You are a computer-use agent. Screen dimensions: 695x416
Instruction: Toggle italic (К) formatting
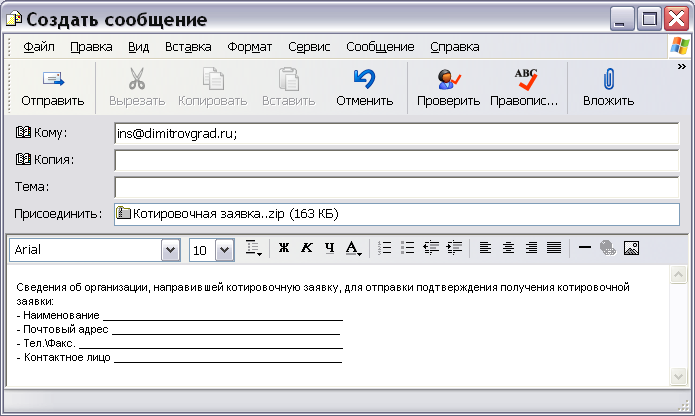(306, 249)
